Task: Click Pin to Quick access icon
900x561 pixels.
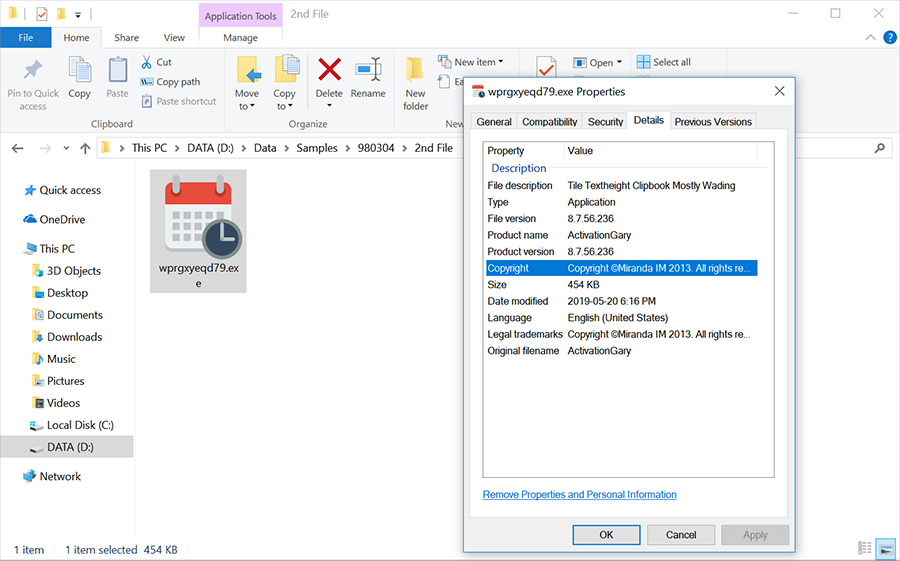Action: click(33, 71)
